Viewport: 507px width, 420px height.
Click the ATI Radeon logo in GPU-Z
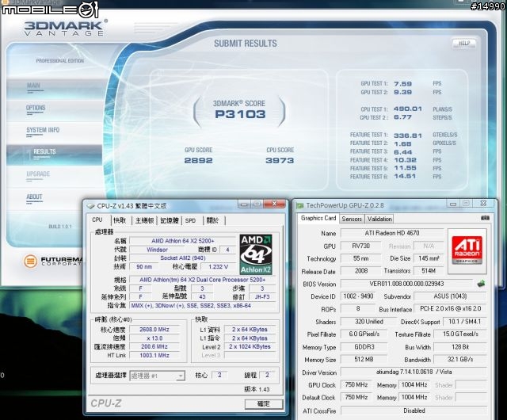[467, 250]
